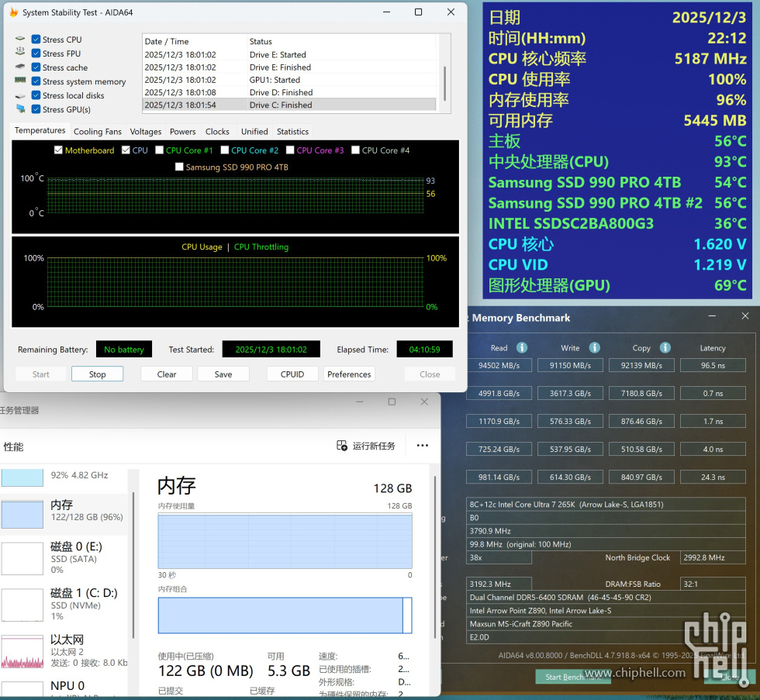Click the Stress local disks drive icon
760x700 pixels.
click(20, 95)
